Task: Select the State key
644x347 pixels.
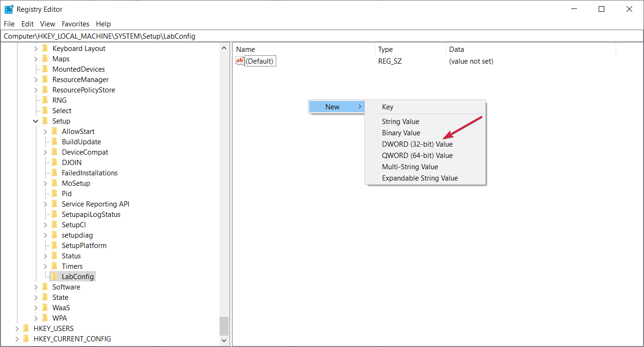Action: coord(60,297)
